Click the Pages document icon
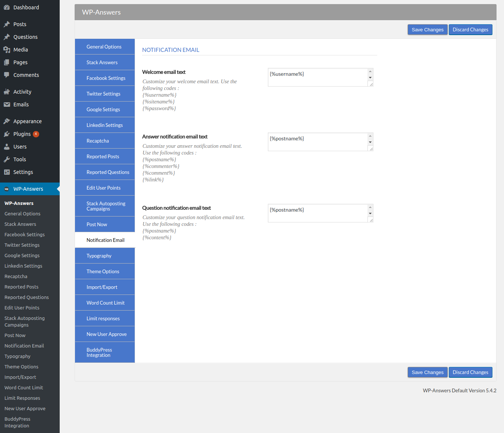 (7, 62)
